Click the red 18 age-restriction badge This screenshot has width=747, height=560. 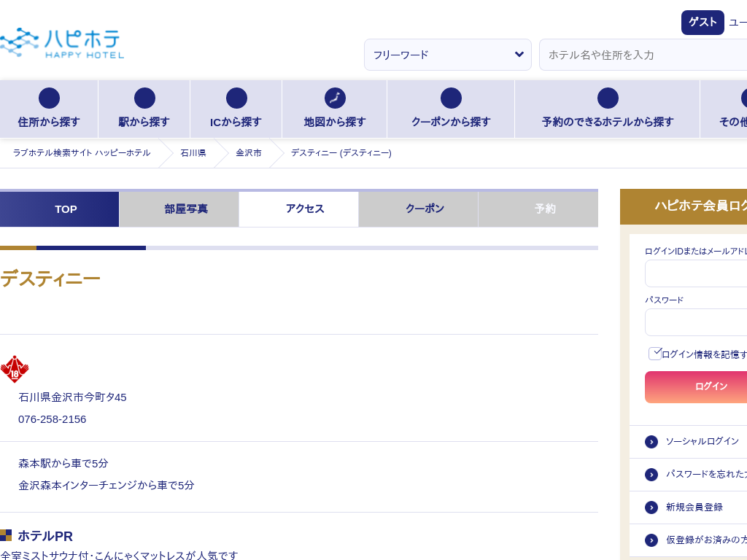(15, 370)
